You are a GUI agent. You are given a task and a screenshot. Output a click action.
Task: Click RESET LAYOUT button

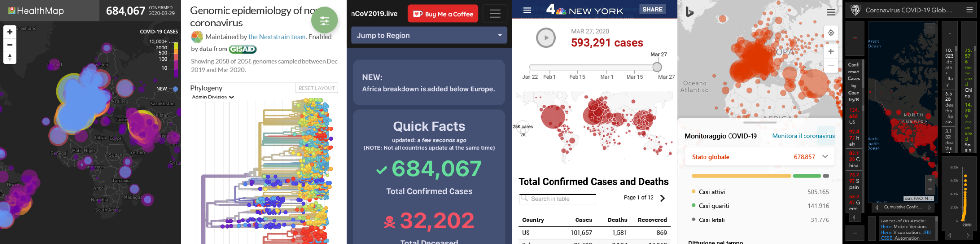(317, 88)
